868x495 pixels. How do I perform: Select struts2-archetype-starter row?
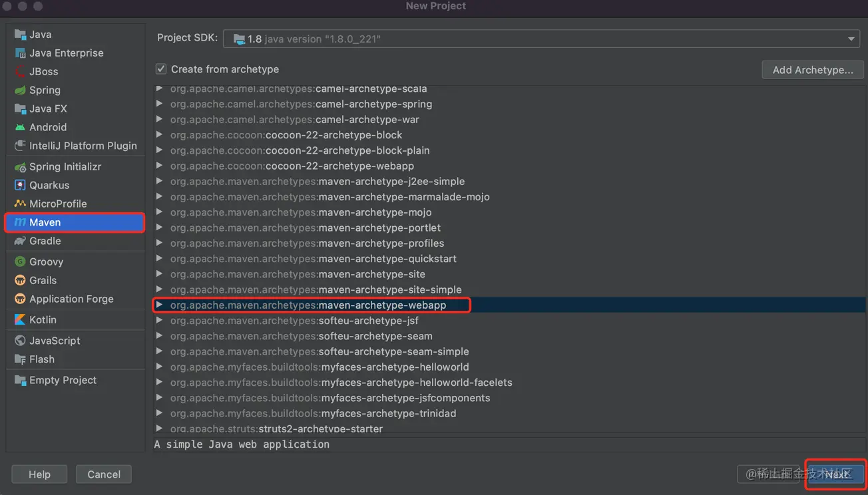click(x=510, y=428)
